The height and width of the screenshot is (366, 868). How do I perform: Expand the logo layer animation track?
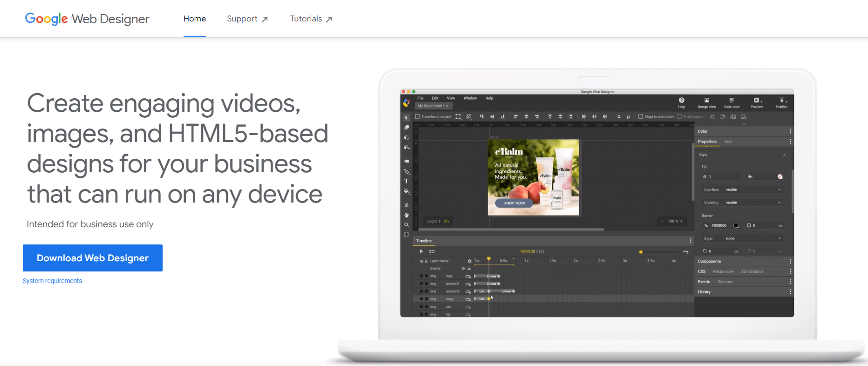(x=475, y=276)
